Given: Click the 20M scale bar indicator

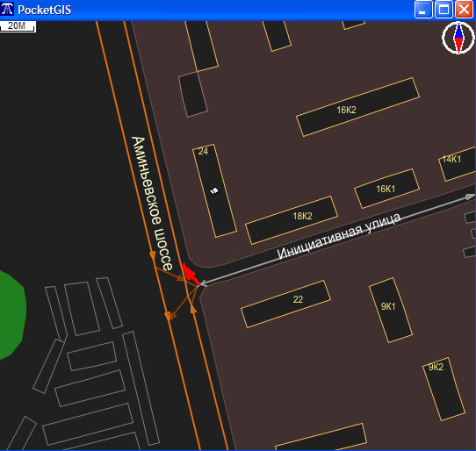Looking at the screenshot, I should pos(18,26).
